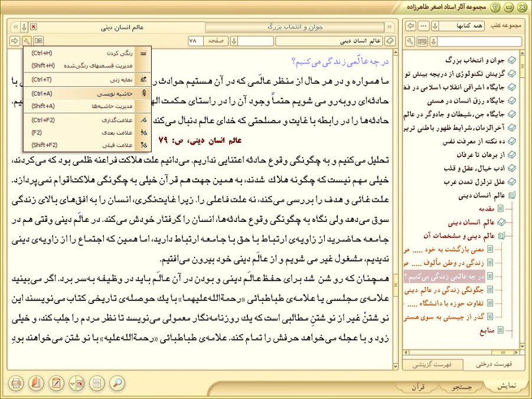Click the book title field عالم انسان دینی
The height and width of the screenshot is (399, 532).
coord(329,41)
